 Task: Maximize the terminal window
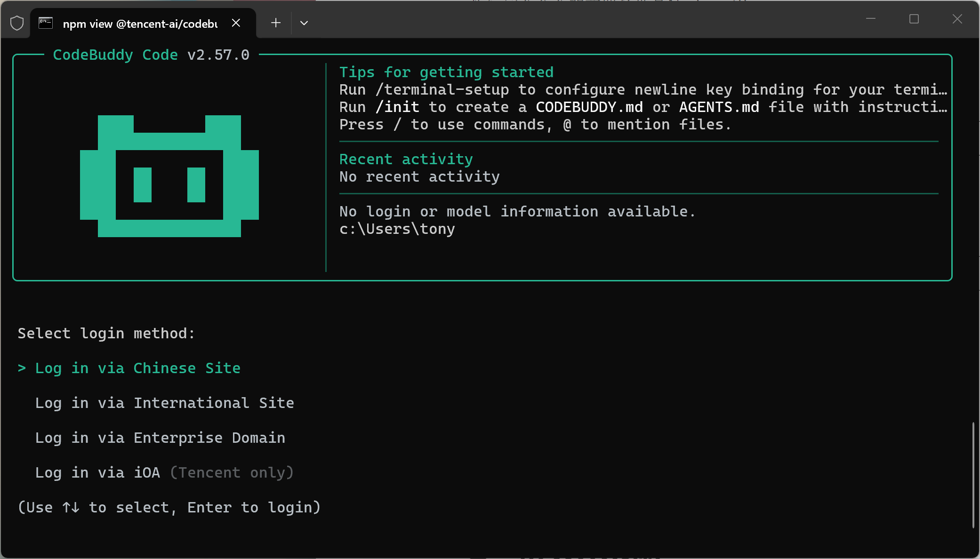click(x=914, y=19)
